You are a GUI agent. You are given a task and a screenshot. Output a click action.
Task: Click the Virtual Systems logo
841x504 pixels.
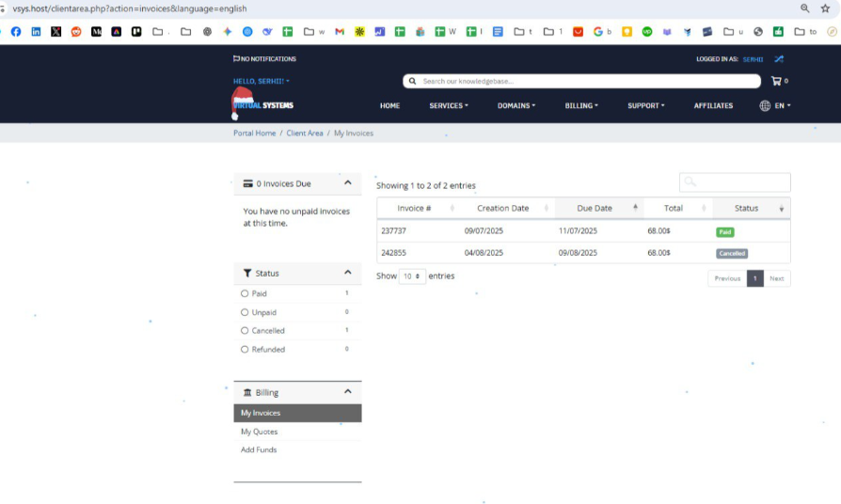pyautogui.click(x=262, y=103)
